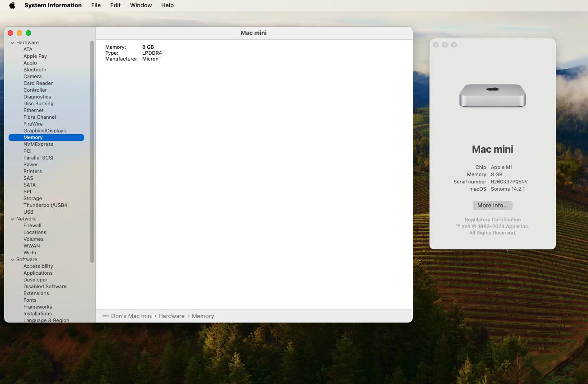Image resolution: width=588 pixels, height=384 pixels.
Task: Select Locations under Network
Action: pyautogui.click(x=35, y=232)
